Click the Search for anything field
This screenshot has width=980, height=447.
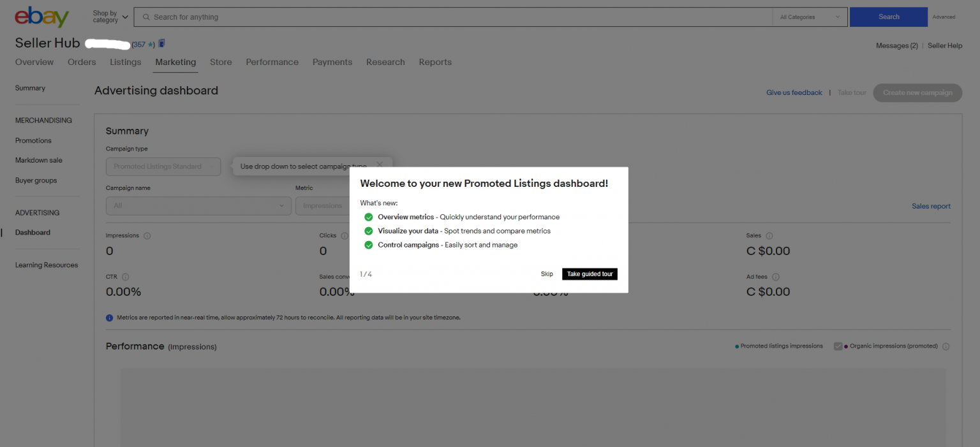click(x=453, y=17)
